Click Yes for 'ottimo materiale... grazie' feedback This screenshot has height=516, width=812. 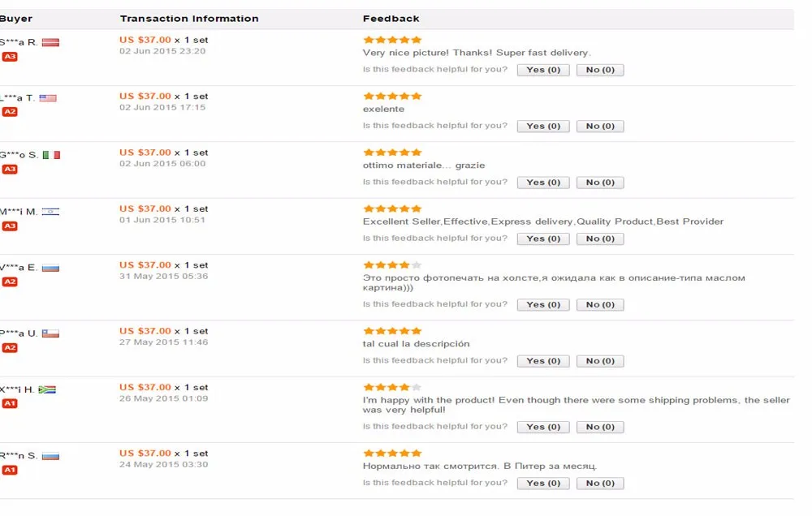pos(543,183)
